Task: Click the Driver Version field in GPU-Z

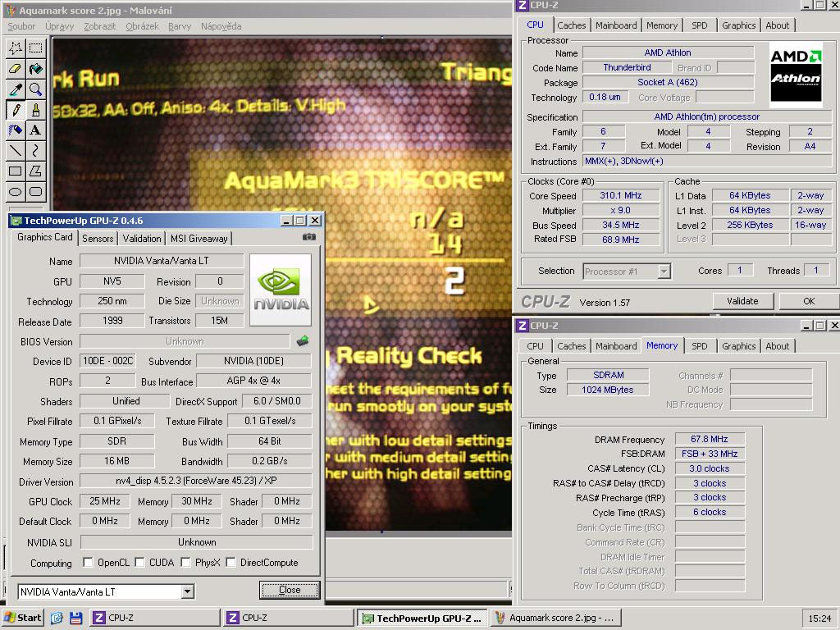Action: [x=196, y=481]
